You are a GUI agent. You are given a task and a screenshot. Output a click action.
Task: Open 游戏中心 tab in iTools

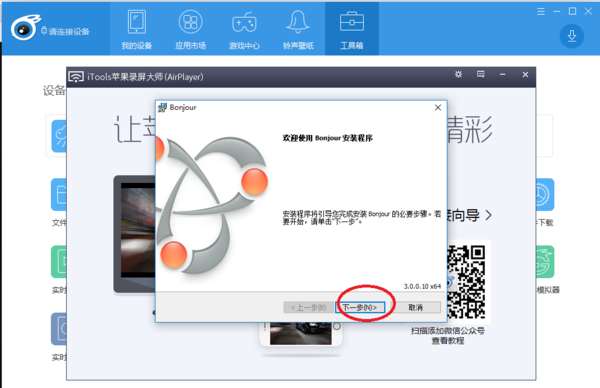coord(244,29)
